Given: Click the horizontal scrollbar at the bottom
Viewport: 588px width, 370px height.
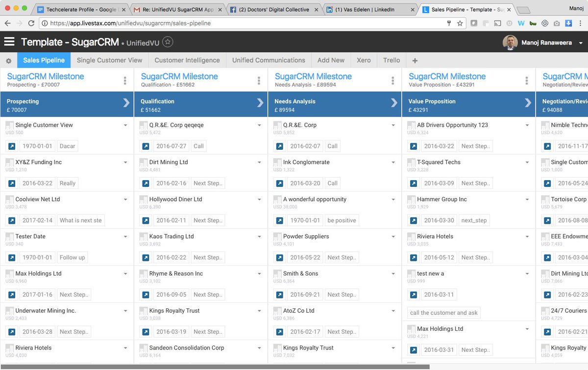Looking at the screenshot, I should pyautogui.click(x=215, y=367).
